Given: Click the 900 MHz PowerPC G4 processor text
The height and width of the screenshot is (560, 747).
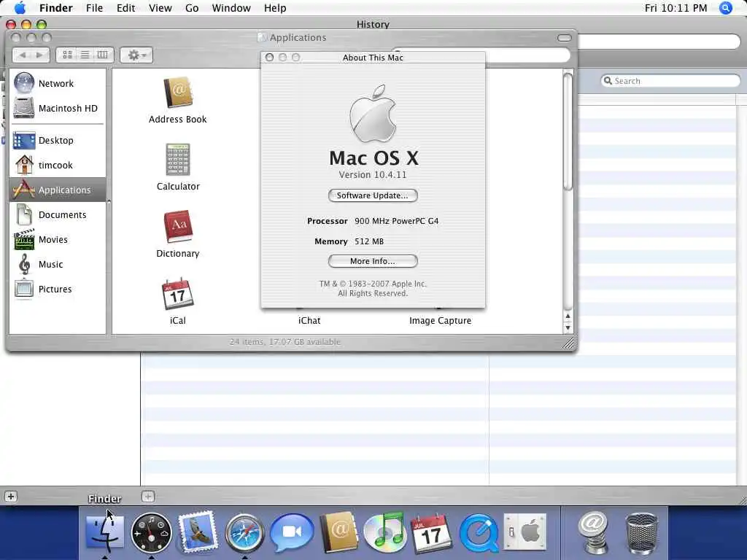Looking at the screenshot, I should pyautogui.click(x=396, y=221).
